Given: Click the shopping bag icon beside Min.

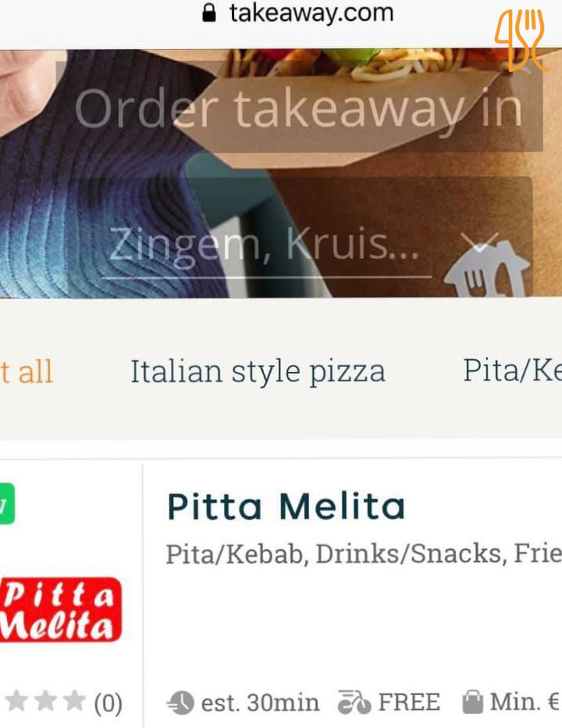Looking at the screenshot, I should tap(473, 701).
